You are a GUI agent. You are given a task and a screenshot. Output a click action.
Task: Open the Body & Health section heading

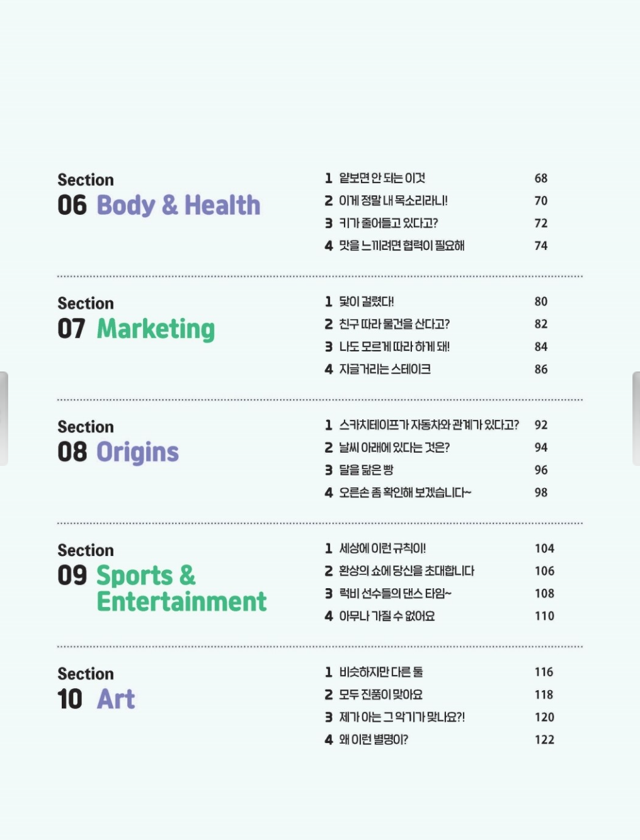[178, 205]
